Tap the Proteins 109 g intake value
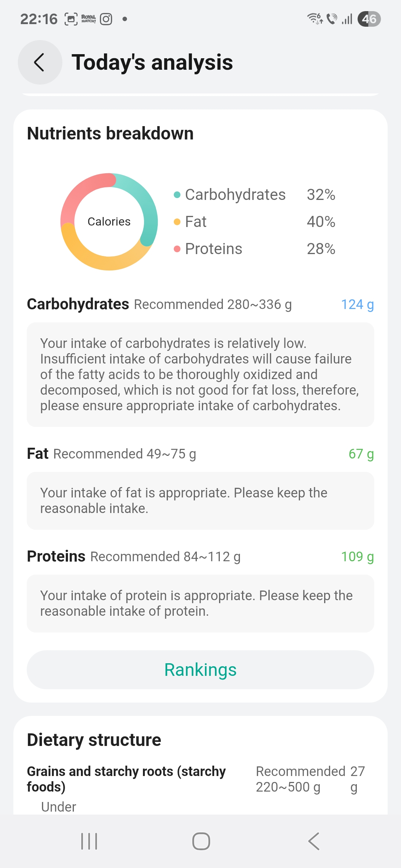This screenshot has height=868, width=401. click(357, 557)
